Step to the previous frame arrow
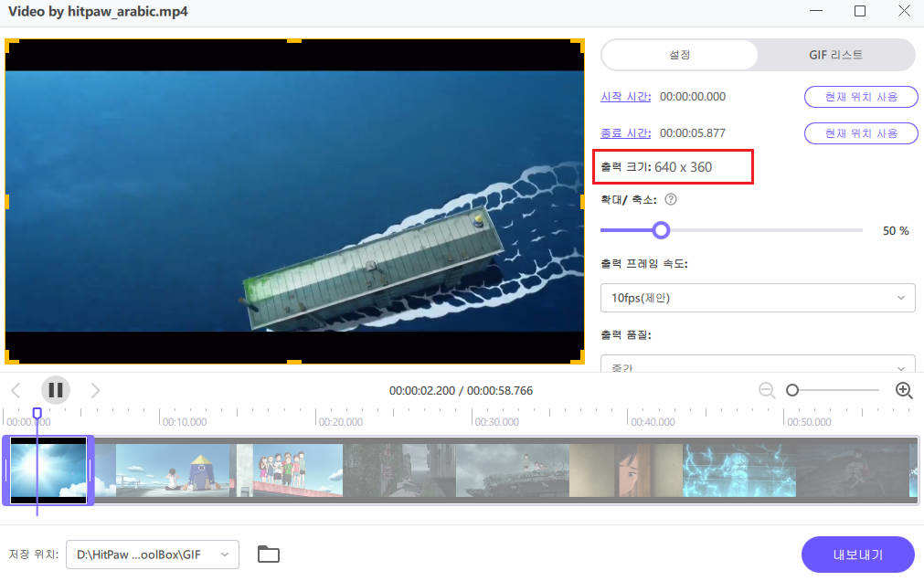This screenshot has width=924, height=581. (x=16, y=390)
